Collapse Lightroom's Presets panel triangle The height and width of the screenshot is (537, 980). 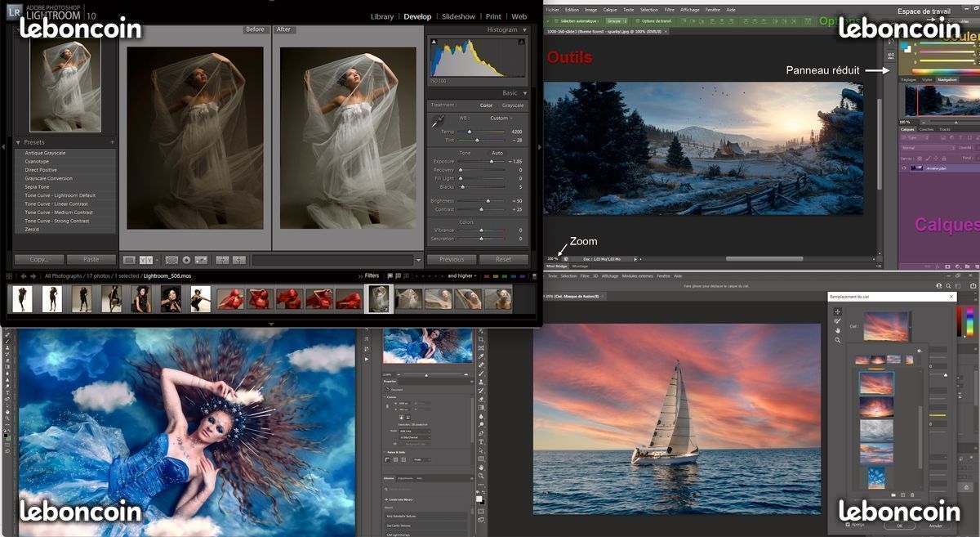(18, 142)
